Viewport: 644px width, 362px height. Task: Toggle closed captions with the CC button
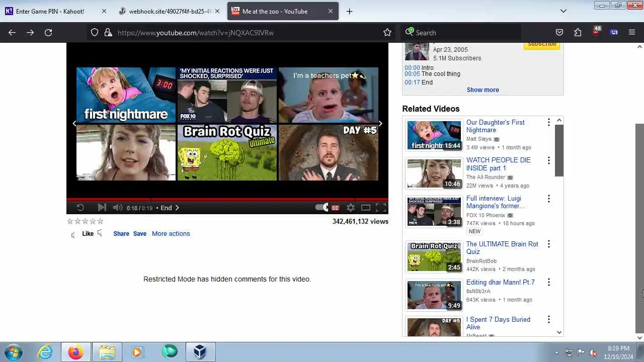(x=335, y=208)
